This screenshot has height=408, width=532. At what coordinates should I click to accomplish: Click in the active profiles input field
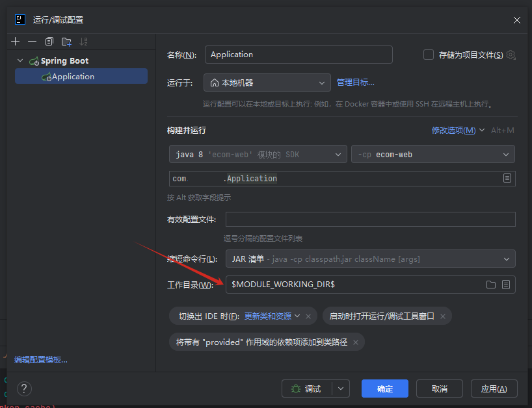click(370, 220)
